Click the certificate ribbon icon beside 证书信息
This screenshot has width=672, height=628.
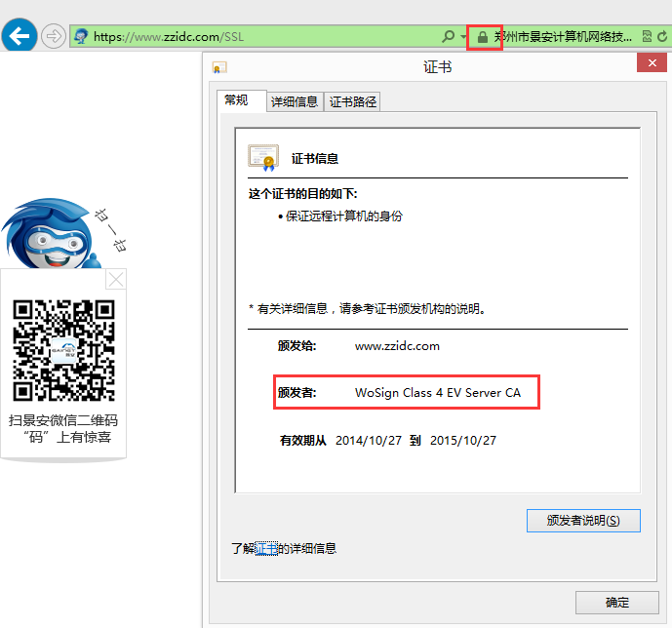[x=263, y=158]
